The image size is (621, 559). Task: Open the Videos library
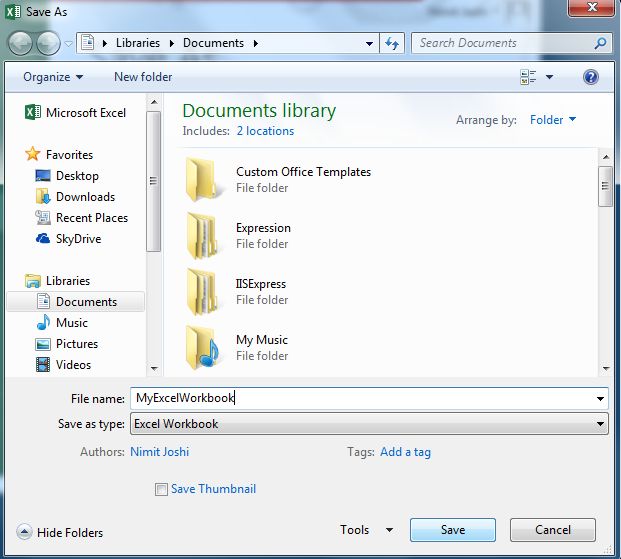[x=73, y=364]
